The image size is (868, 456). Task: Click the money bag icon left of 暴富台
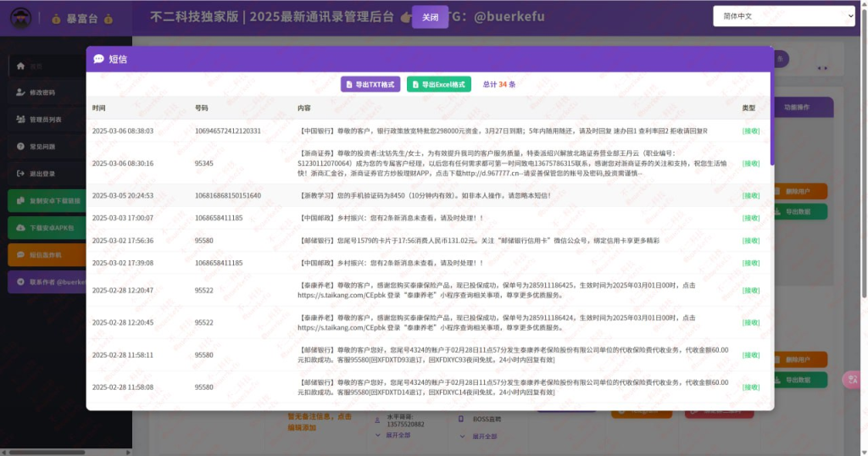point(56,19)
